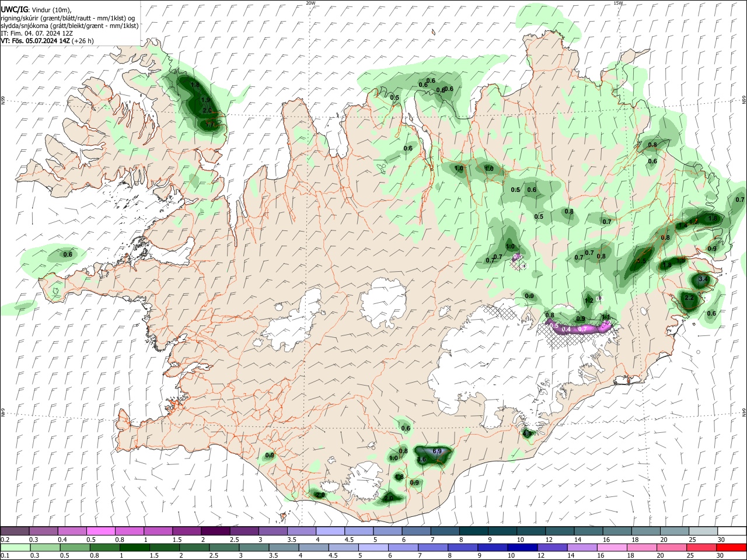Pick the deep navy swatch labelled 10 in the lower legend
Image resolution: width=747 pixels, height=560 pixels.
(521, 547)
